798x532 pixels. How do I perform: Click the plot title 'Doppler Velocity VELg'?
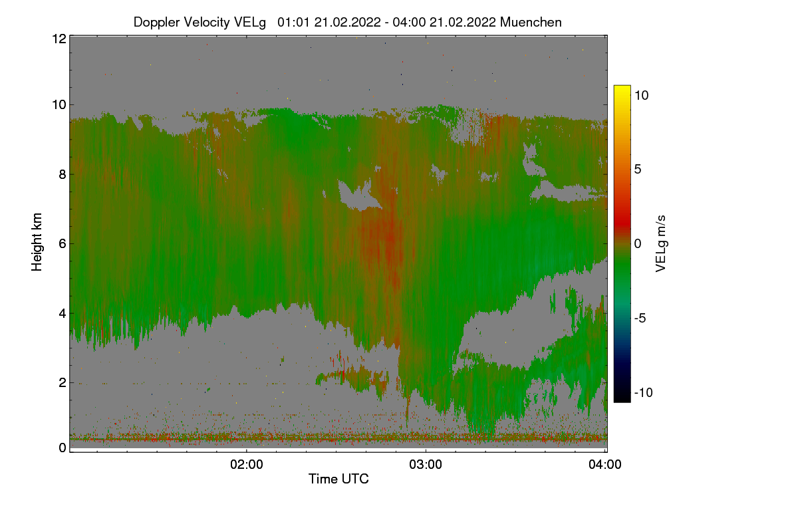pos(199,22)
